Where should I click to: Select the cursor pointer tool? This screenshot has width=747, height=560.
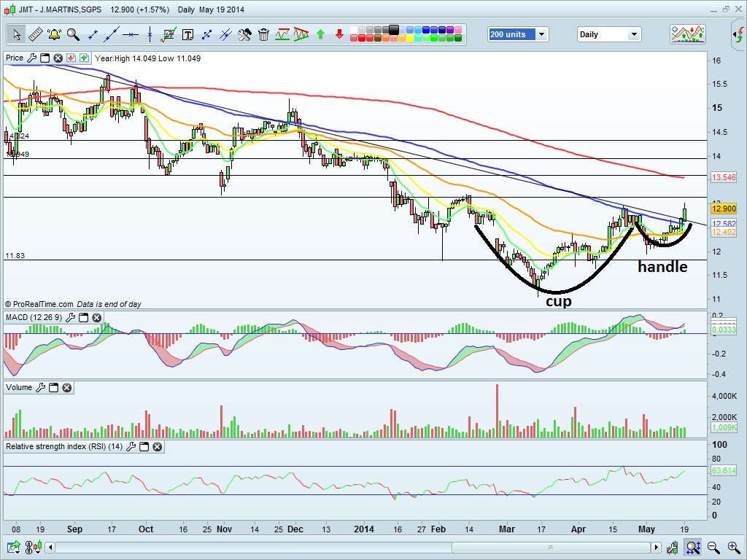coord(16,34)
